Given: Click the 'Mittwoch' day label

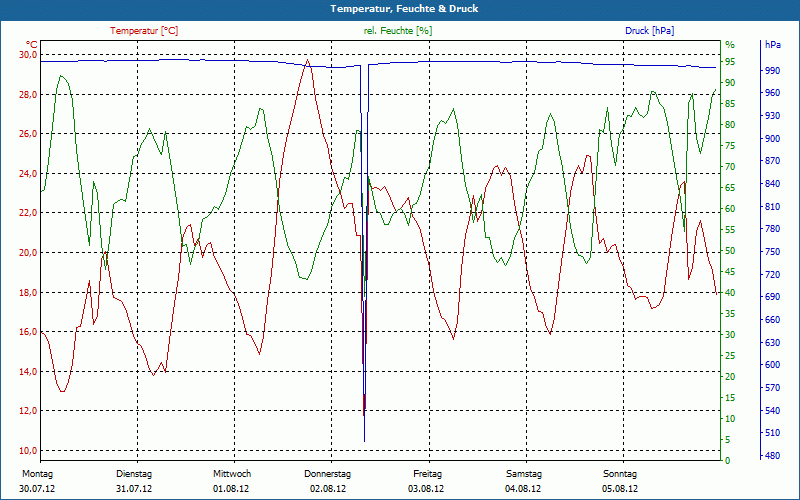Looking at the screenshot, I should tap(232, 474).
